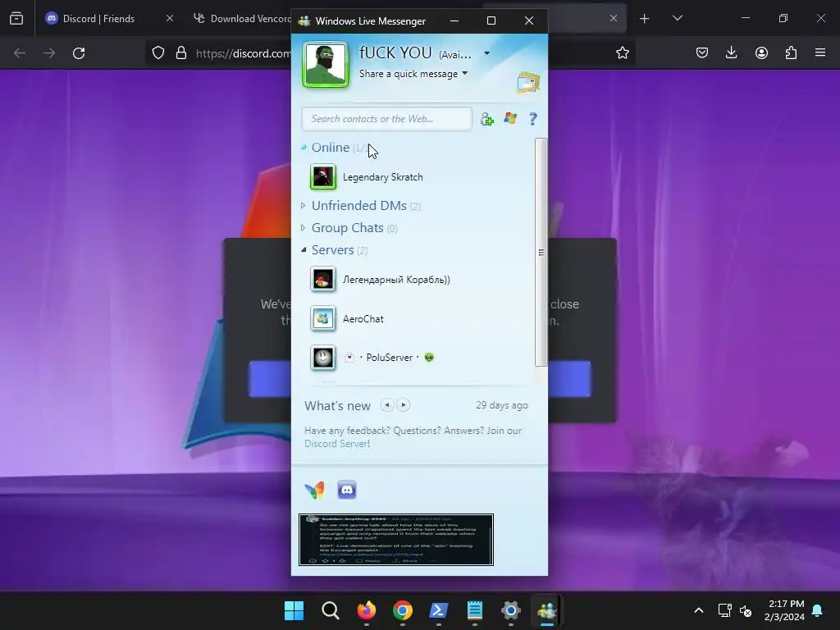Click the user avatar in Messenger header
The image size is (840, 630).
point(325,64)
